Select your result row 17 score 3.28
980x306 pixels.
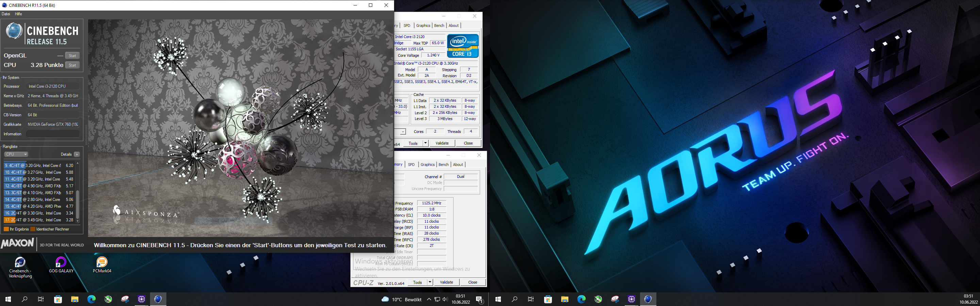pos(39,220)
